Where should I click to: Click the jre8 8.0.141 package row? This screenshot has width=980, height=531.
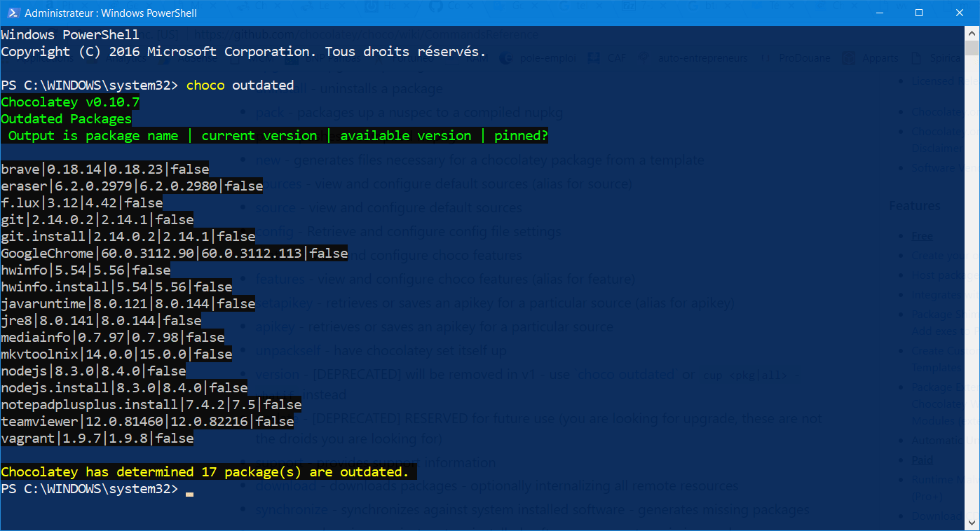click(101, 321)
